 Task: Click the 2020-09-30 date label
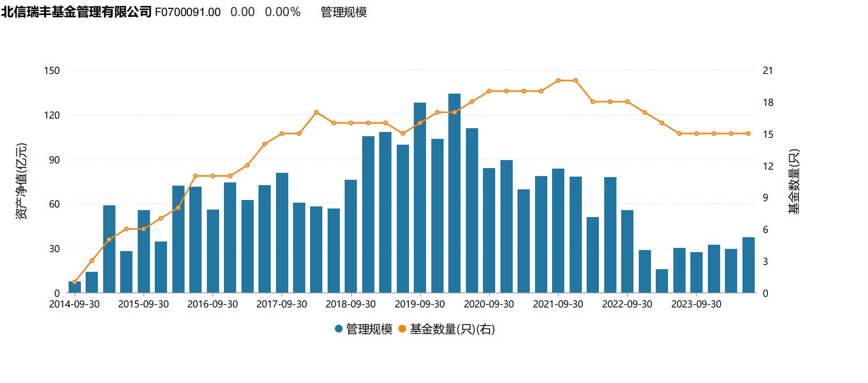click(489, 304)
